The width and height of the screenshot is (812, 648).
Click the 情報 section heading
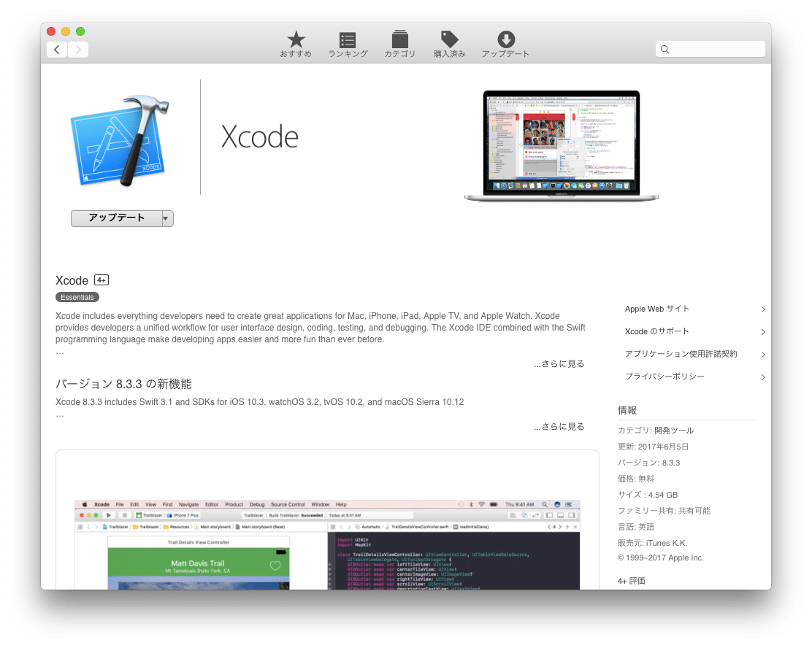[627, 410]
